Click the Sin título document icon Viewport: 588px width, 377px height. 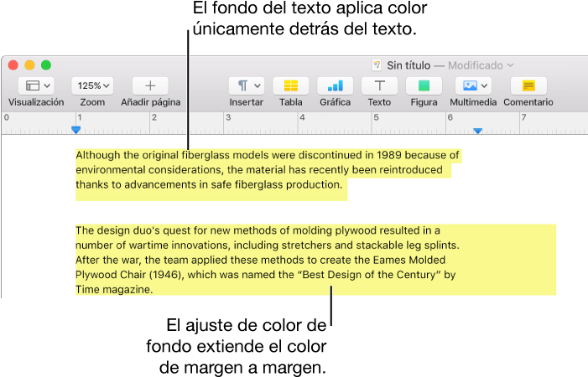click(x=377, y=65)
